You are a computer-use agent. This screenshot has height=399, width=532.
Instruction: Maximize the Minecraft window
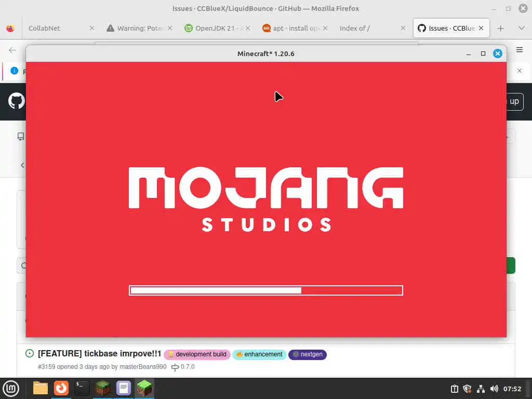pyautogui.click(x=483, y=54)
